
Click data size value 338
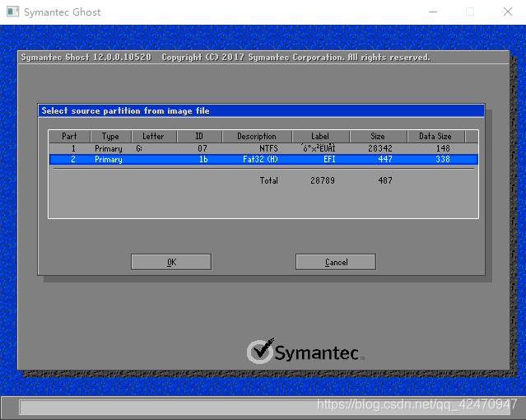(x=443, y=159)
